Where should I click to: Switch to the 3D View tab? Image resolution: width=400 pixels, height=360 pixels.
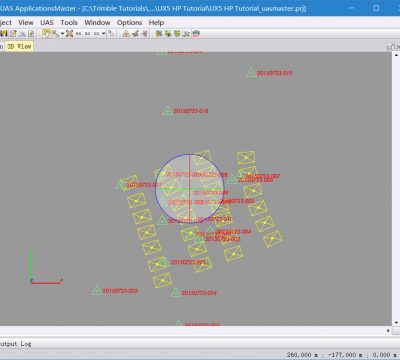pyautogui.click(x=19, y=46)
